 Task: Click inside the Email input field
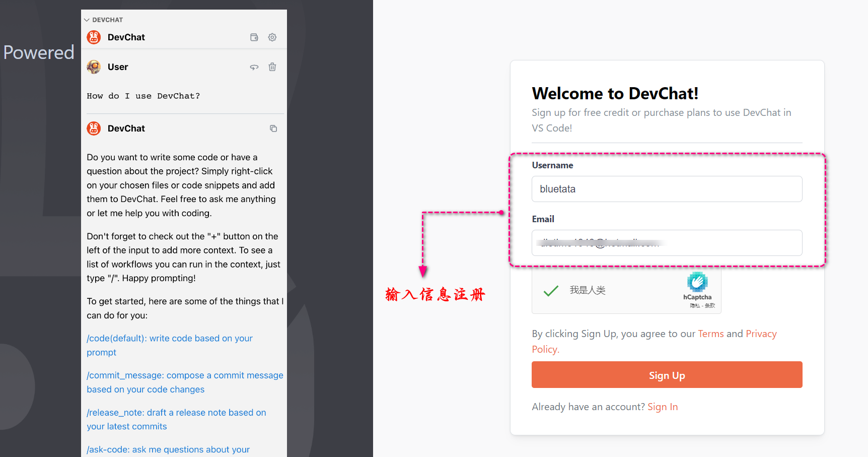click(x=667, y=243)
